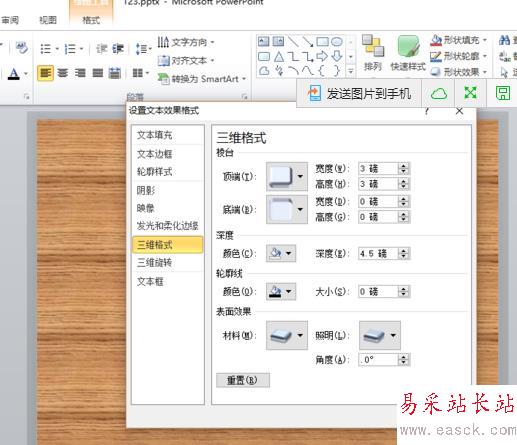This screenshot has height=445, width=517.
Task: Select the down arrow shape
Action: point(337,56)
